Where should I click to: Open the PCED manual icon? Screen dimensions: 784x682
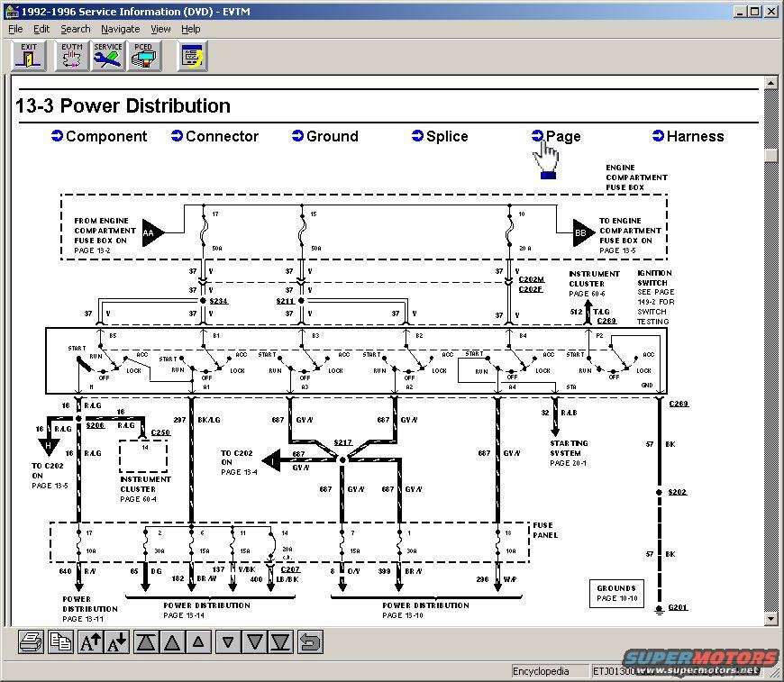[x=143, y=56]
